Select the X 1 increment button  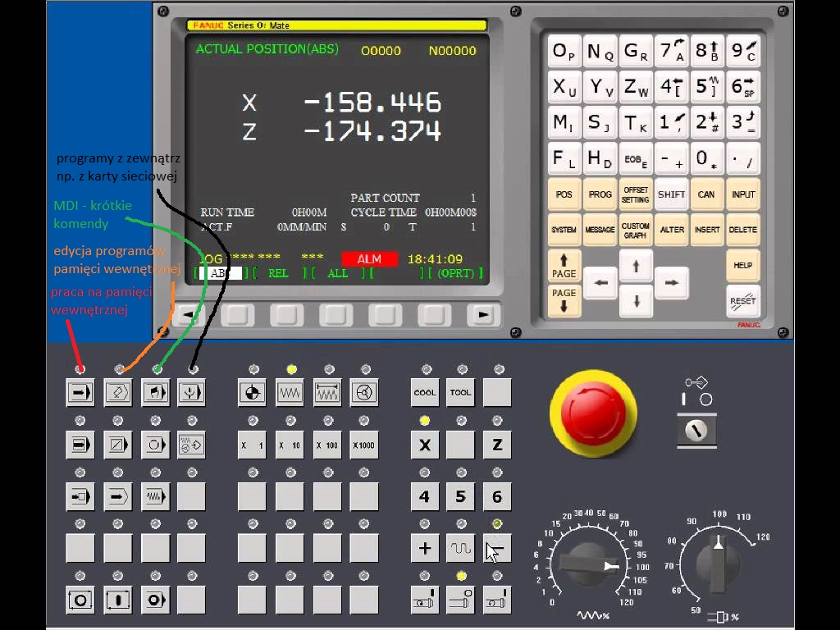click(253, 445)
